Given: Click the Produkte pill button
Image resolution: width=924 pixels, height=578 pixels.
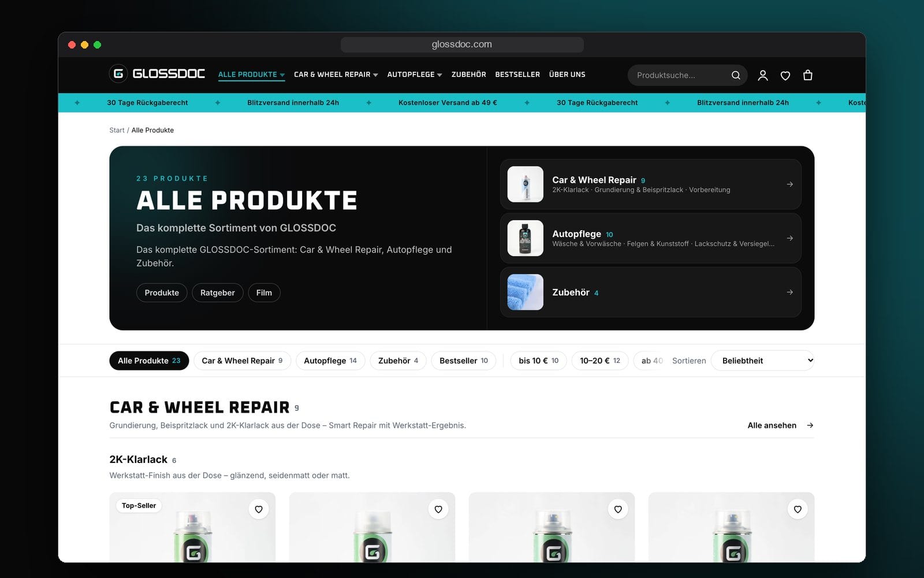Looking at the screenshot, I should 162,292.
